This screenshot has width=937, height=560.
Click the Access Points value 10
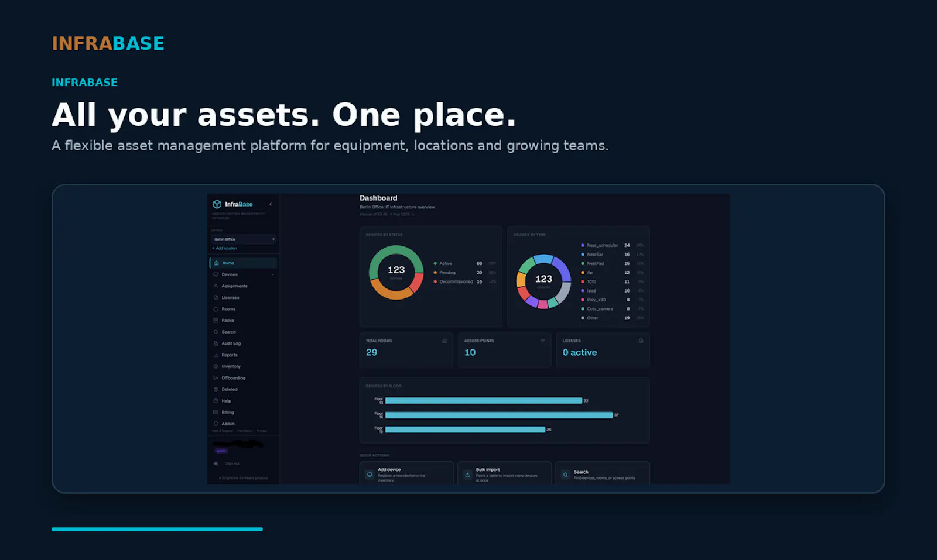tap(470, 352)
